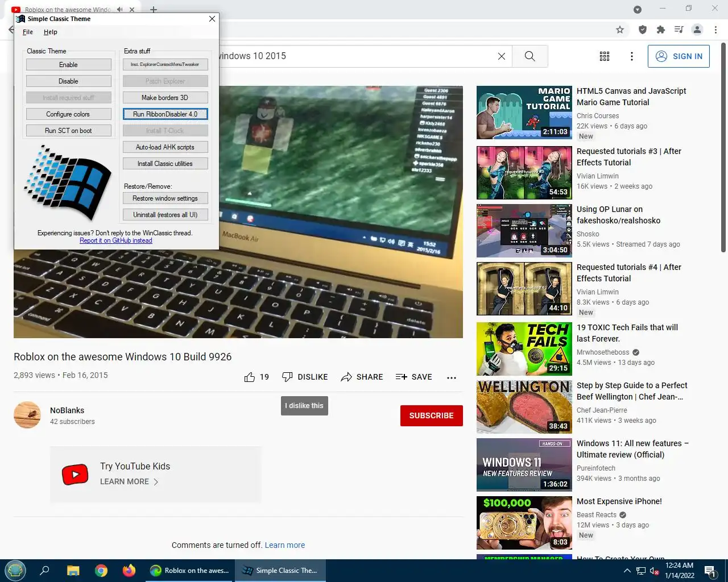This screenshot has width=728, height=582.
Task: Click Uninstall (restores all UI)
Action: click(x=165, y=215)
